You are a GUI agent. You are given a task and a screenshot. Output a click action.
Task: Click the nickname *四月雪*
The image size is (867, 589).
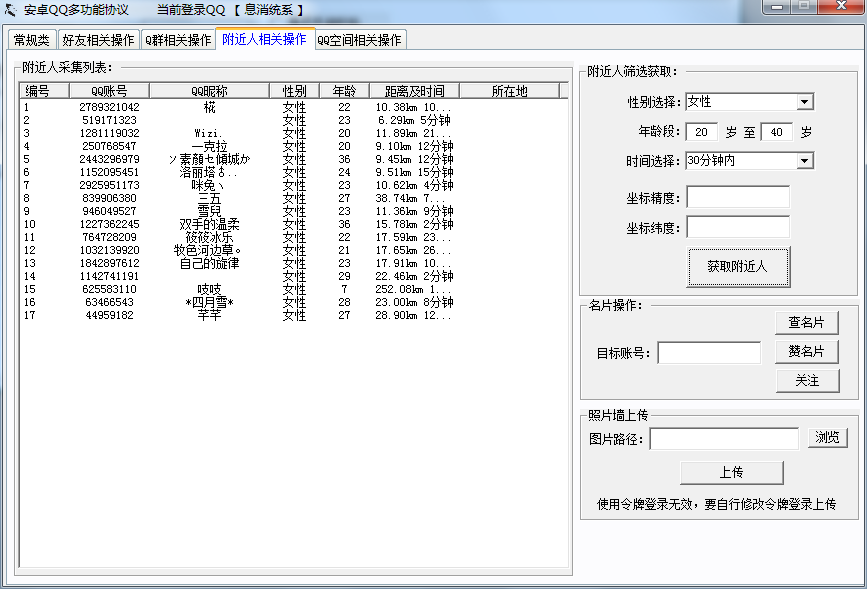210,302
